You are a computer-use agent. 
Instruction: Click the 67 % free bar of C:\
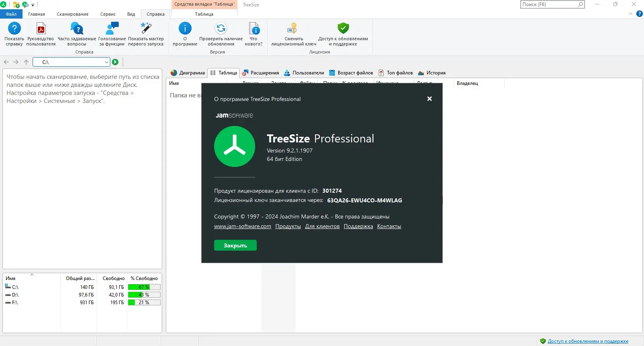[x=144, y=287]
